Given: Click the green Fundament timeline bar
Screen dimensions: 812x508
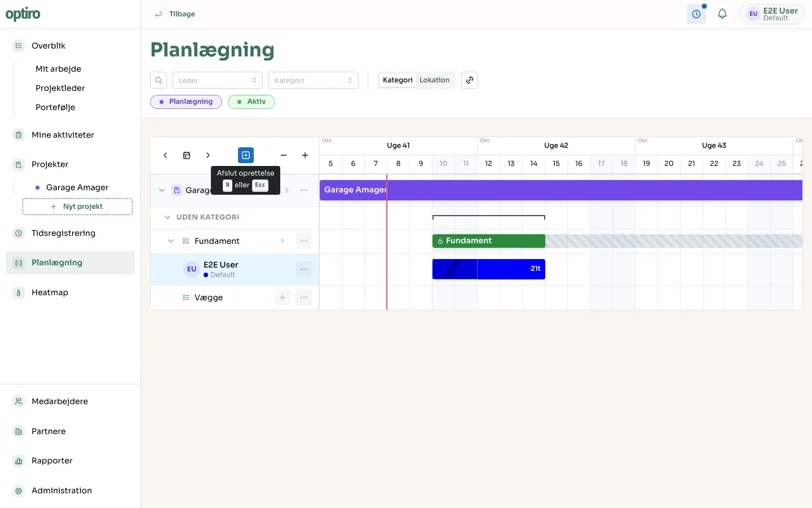Looking at the screenshot, I should (489, 241).
